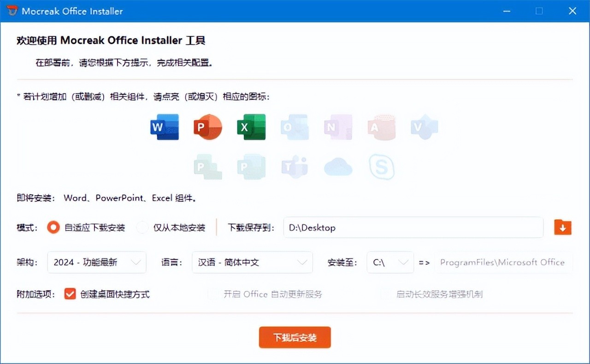Toggle the Word component icon
The height and width of the screenshot is (364, 590).
(x=165, y=127)
